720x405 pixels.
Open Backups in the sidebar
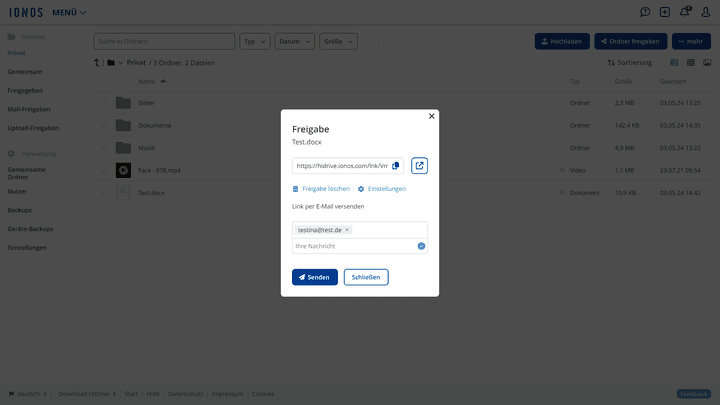click(20, 210)
